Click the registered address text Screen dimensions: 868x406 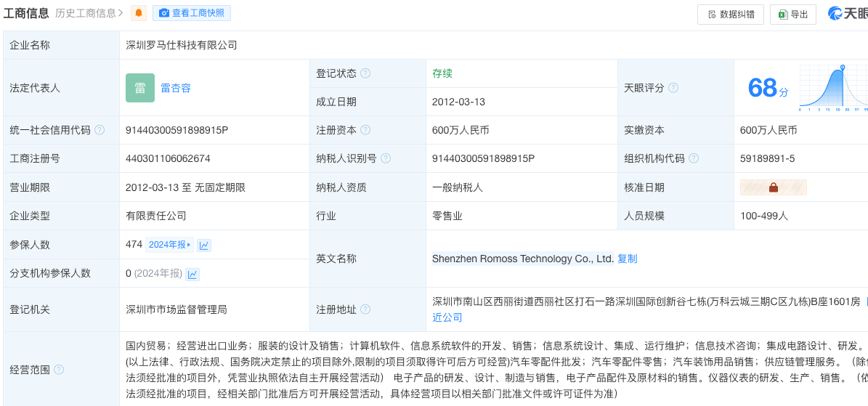(x=646, y=302)
